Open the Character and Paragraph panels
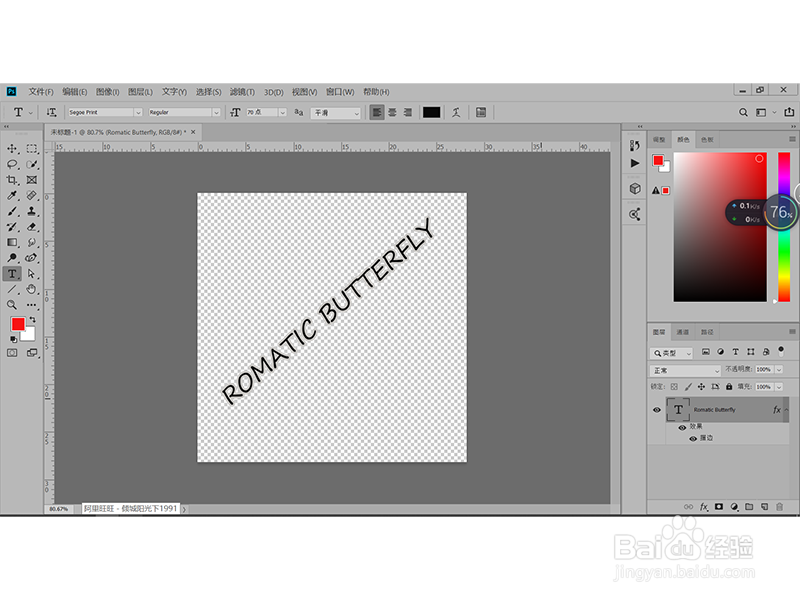The image size is (800, 600). (x=481, y=112)
